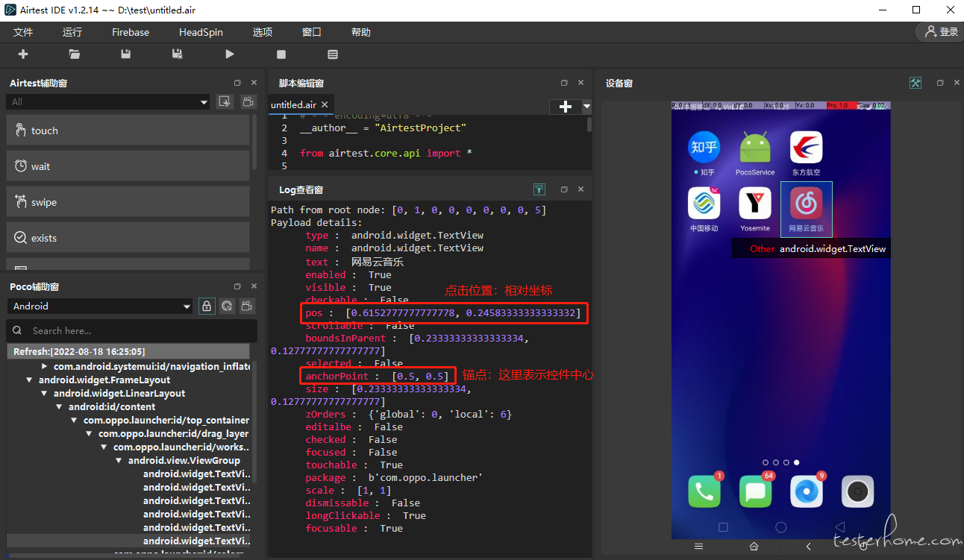Click the new file plus icon in toolbar
This screenshot has width=964, height=560.
pyautogui.click(x=23, y=54)
